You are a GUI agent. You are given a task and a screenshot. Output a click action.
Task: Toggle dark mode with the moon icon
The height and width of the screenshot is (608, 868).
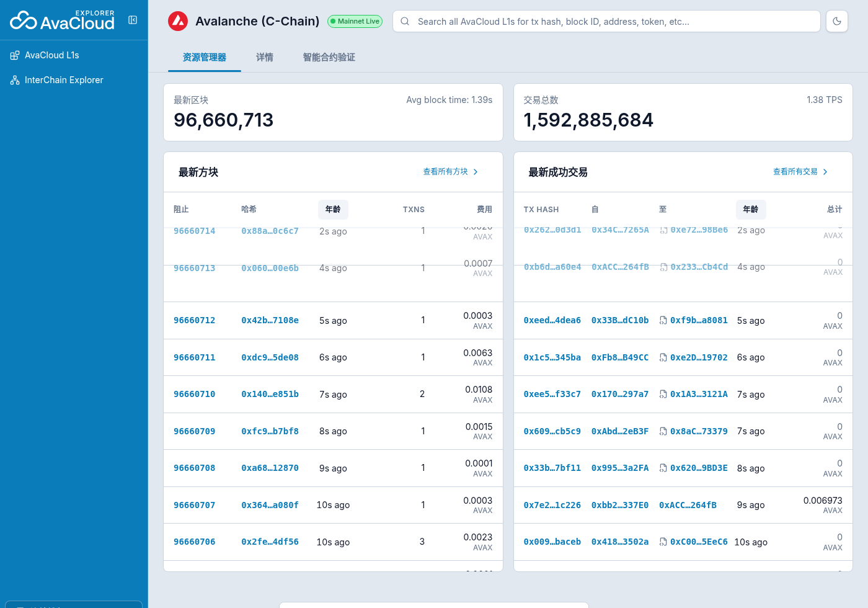(837, 21)
